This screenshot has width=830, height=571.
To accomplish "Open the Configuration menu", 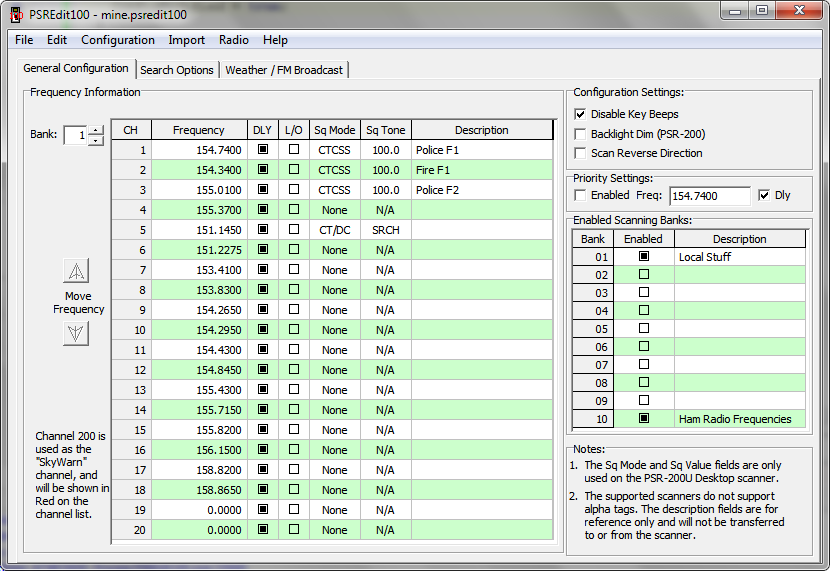I will [x=117, y=40].
